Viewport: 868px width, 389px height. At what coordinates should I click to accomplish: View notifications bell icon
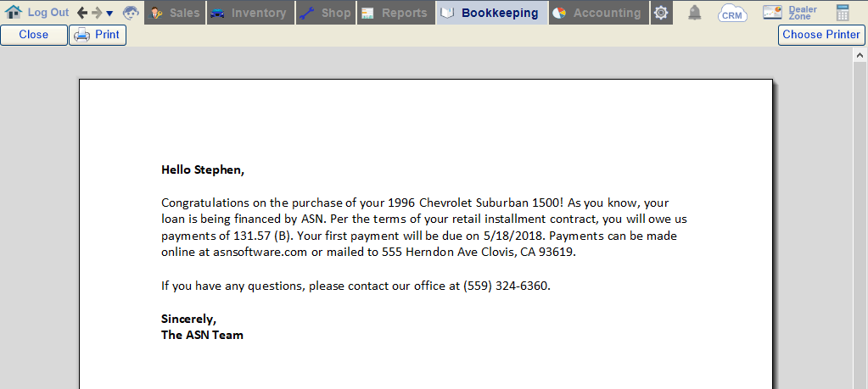click(694, 13)
